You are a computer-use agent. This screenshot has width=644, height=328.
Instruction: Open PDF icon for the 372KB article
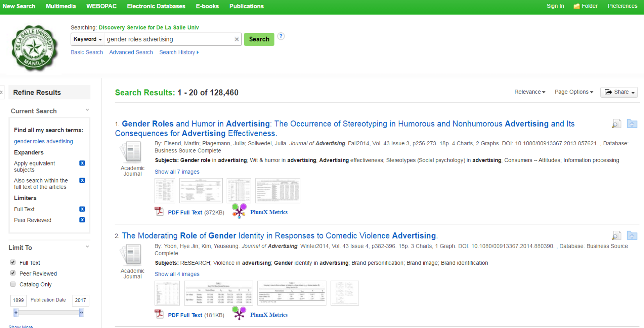click(x=159, y=211)
